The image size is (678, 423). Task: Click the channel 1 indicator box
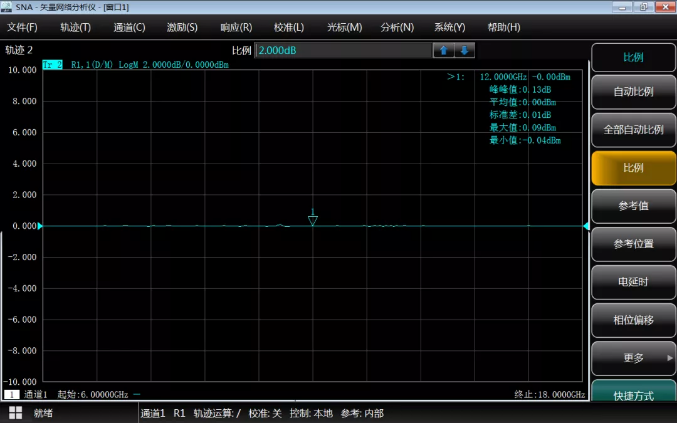tap(13, 395)
